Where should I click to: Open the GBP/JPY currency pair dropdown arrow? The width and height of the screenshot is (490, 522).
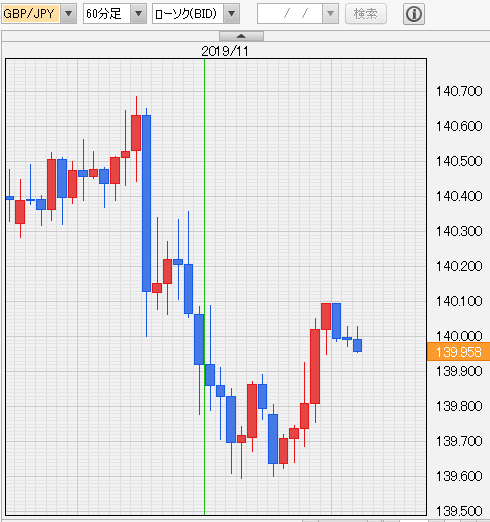point(69,14)
